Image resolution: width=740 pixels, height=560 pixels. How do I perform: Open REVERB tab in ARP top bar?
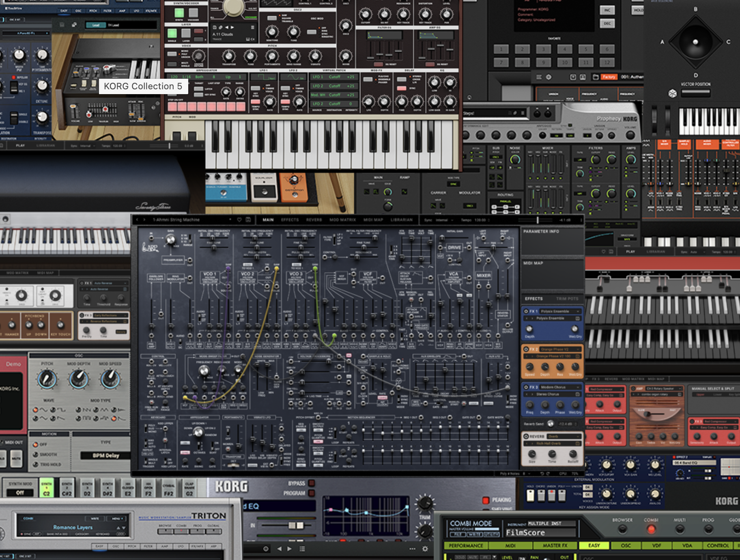point(314,220)
